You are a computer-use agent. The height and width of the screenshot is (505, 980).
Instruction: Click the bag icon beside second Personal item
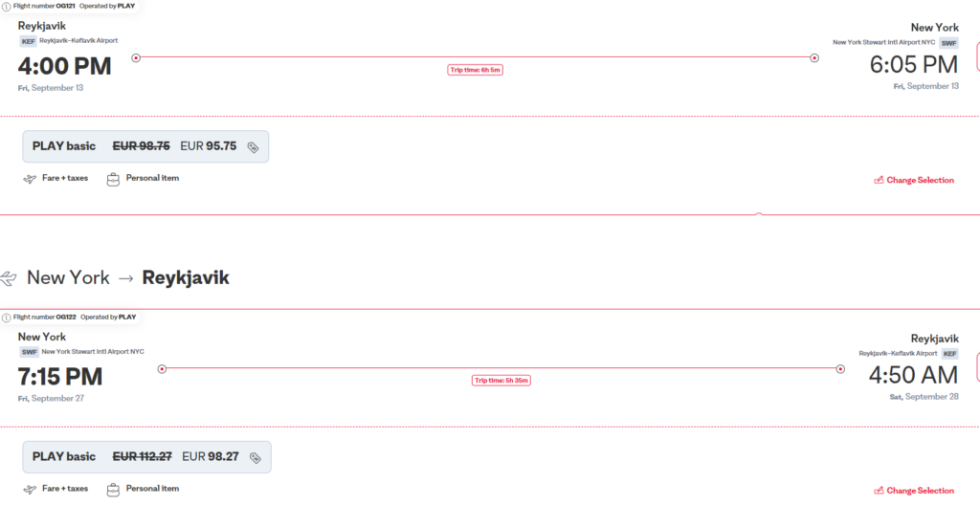[113, 490]
